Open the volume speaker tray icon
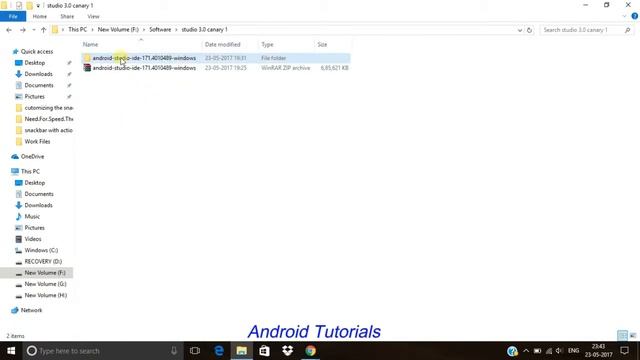 click(x=559, y=351)
